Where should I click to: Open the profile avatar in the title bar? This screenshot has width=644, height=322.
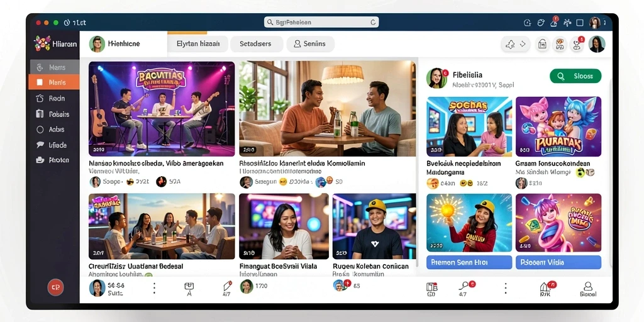(595, 23)
